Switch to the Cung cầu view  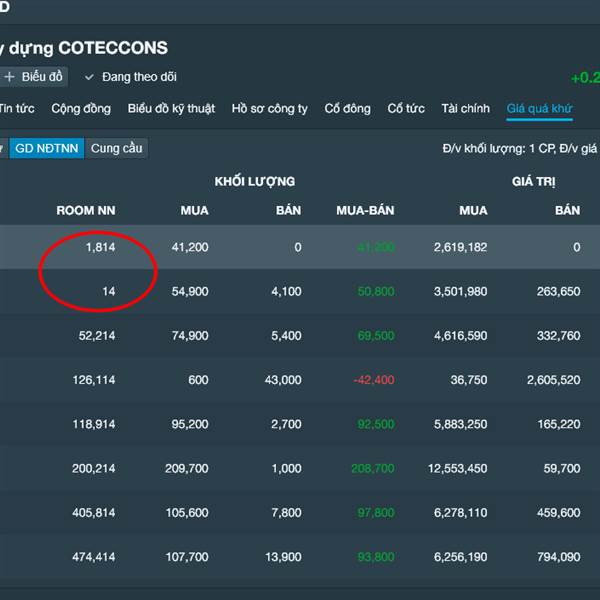click(116, 148)
